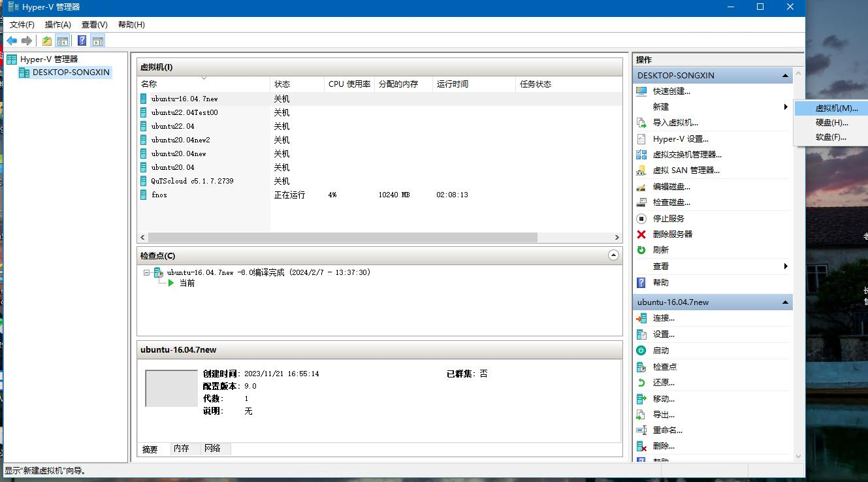Click the 设置 icon in VM actions
The height and width of the screenshot is (482, 868).
641,334
